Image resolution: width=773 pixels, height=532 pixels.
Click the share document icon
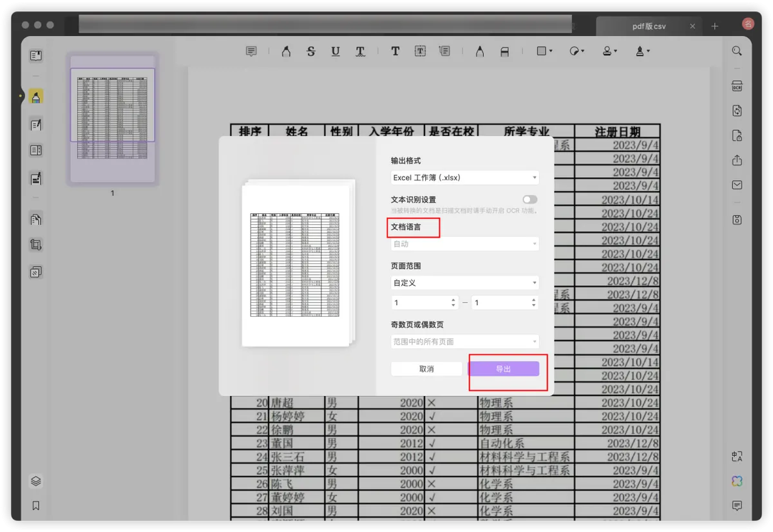(737, 160)
